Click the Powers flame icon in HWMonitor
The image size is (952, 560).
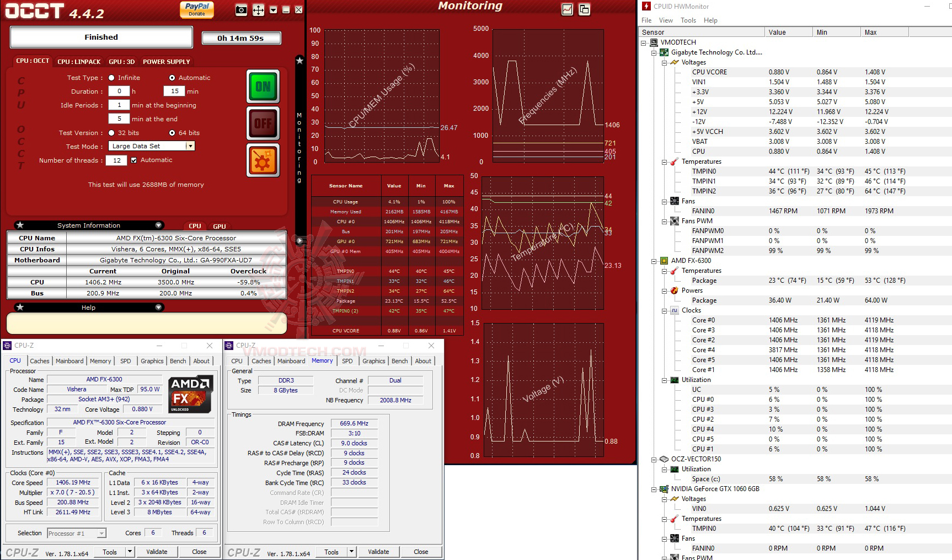tap(675, 290)
